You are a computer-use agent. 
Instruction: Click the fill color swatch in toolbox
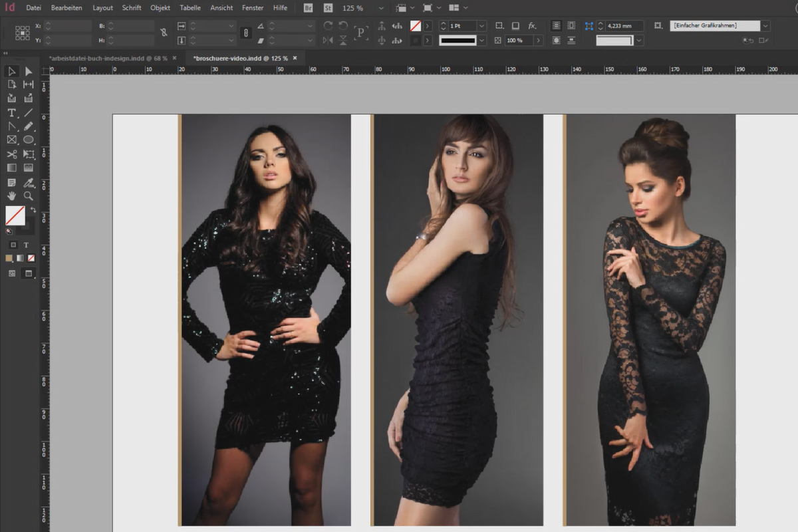pyautogui.click(x=15, y=215)
